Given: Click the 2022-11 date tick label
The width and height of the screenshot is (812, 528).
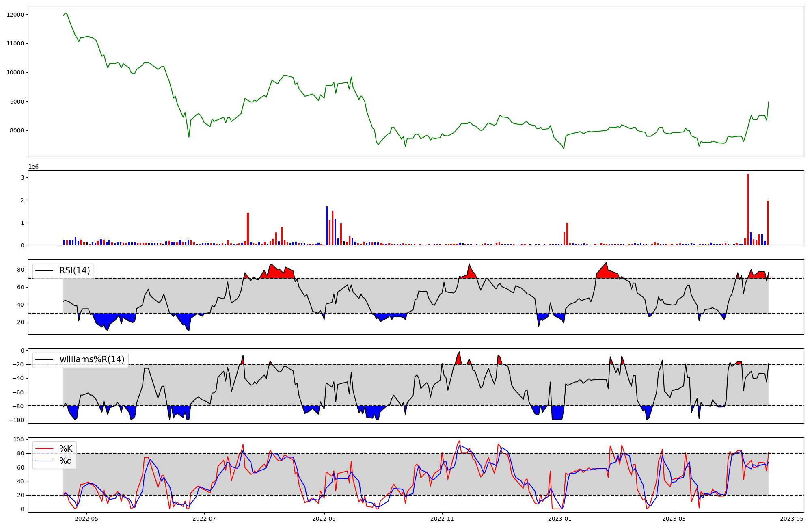Looking at the screenshot, I should pos(442,519).
